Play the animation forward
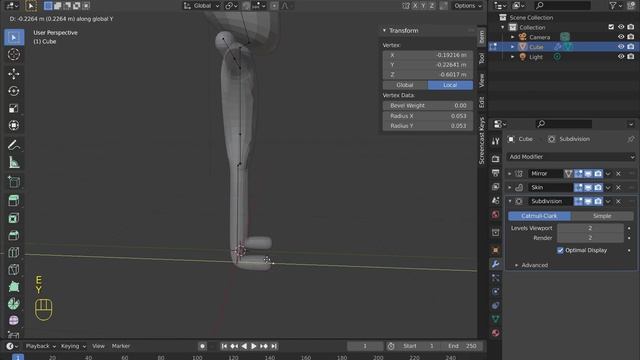Image resolution: width=640 pixels, height=360 pixels. click(253, 346)
